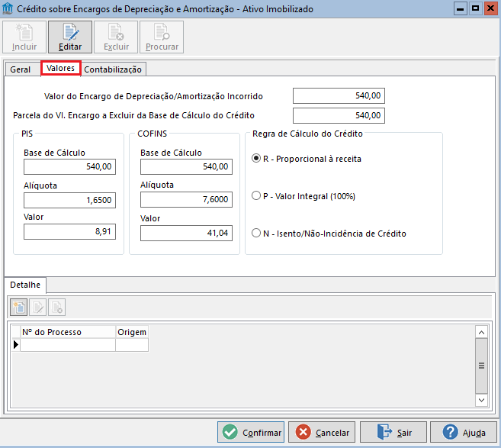Screen dimensions: 501x448
Task: Select the Detalhe tab
Action: 25,285
